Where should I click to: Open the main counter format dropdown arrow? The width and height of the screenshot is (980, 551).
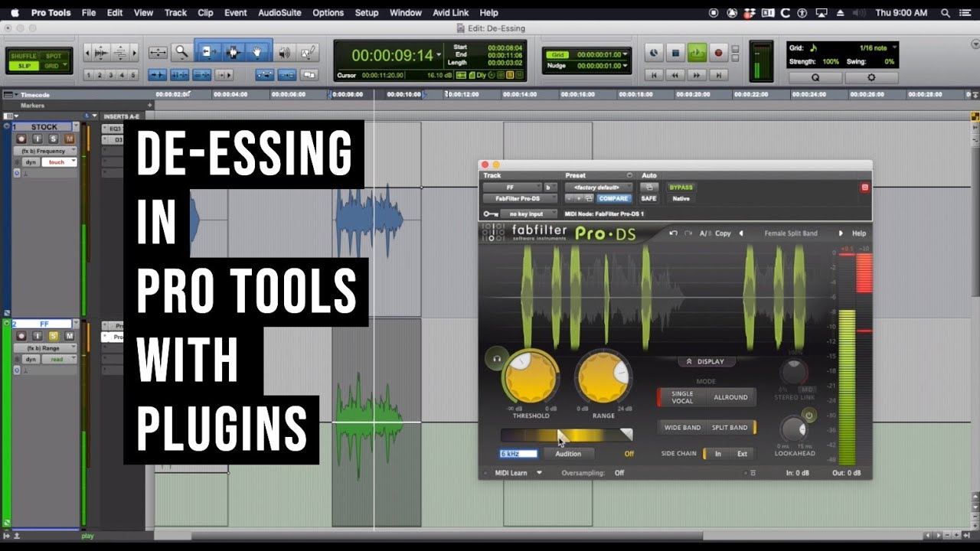(439, 56)
